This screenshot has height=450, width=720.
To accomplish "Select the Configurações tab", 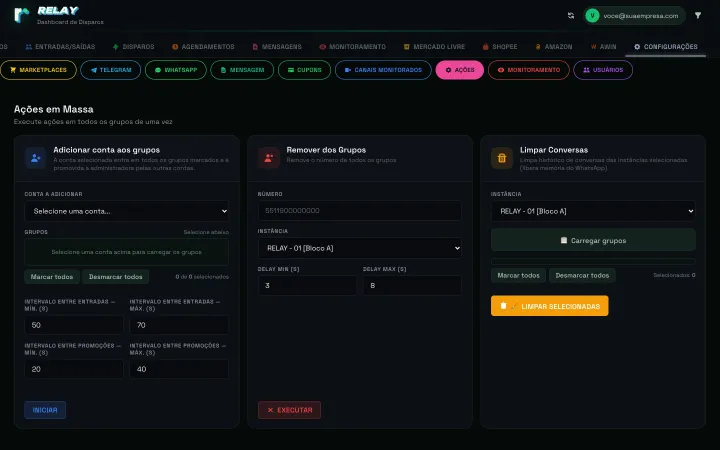I will [x=665, y=47].
